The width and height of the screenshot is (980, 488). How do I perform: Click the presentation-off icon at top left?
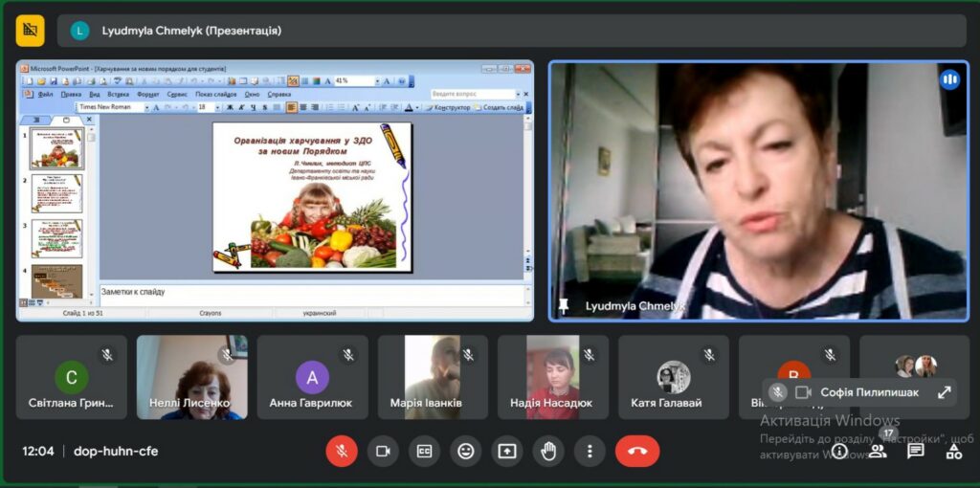click(x=30, y=31)
